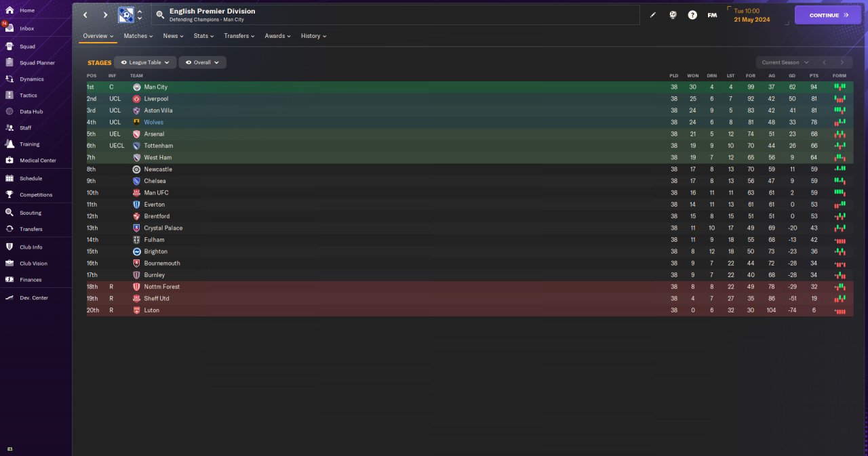868x456 pixels.
Task: Expand the History tab menu
Action: 313,36
